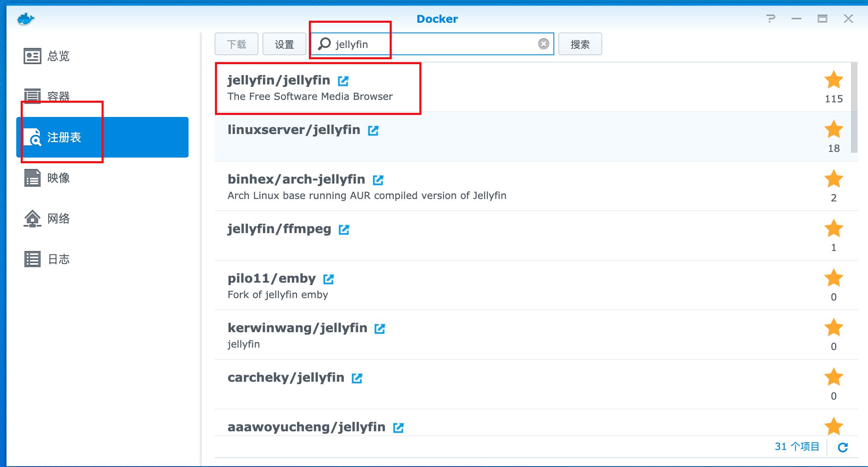Close the Docker window
The image size is (868, 467).
click(848, 19)
